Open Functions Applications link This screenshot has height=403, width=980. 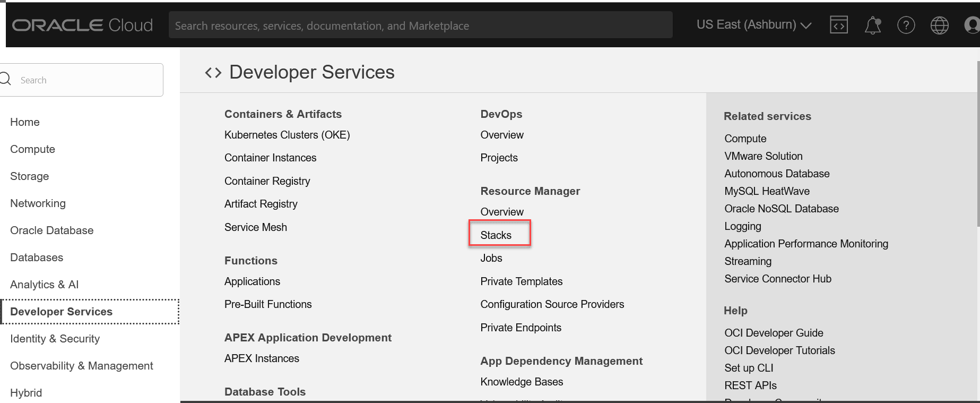[x=252, y=281]
